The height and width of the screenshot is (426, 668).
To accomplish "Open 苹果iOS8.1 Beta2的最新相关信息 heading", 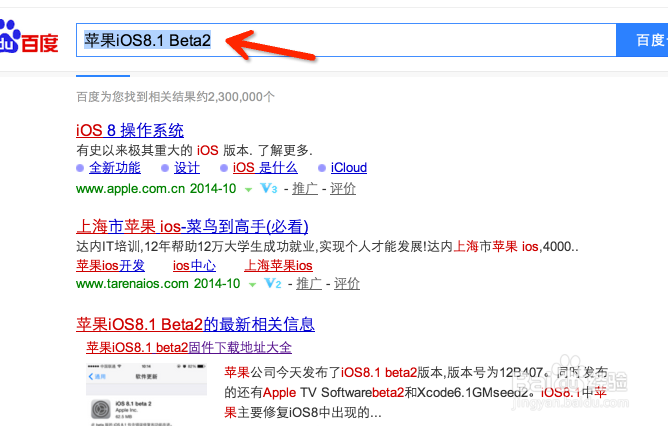I will click(195, 325).
